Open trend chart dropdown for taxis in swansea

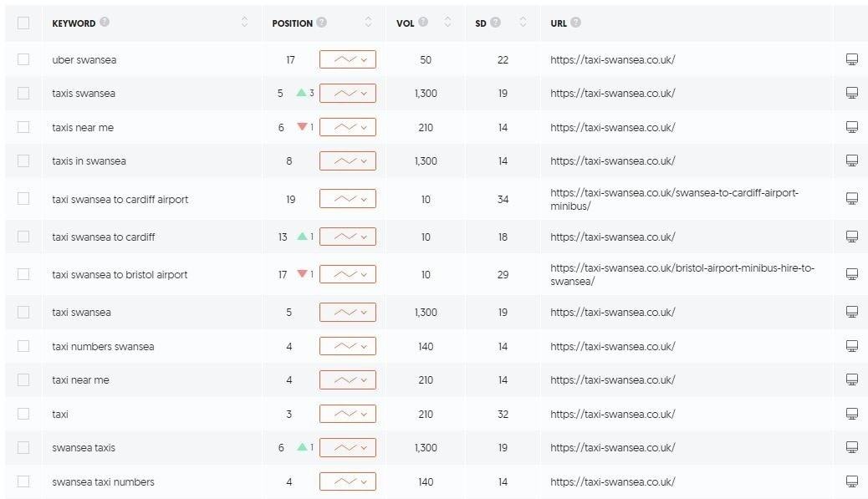348,161
